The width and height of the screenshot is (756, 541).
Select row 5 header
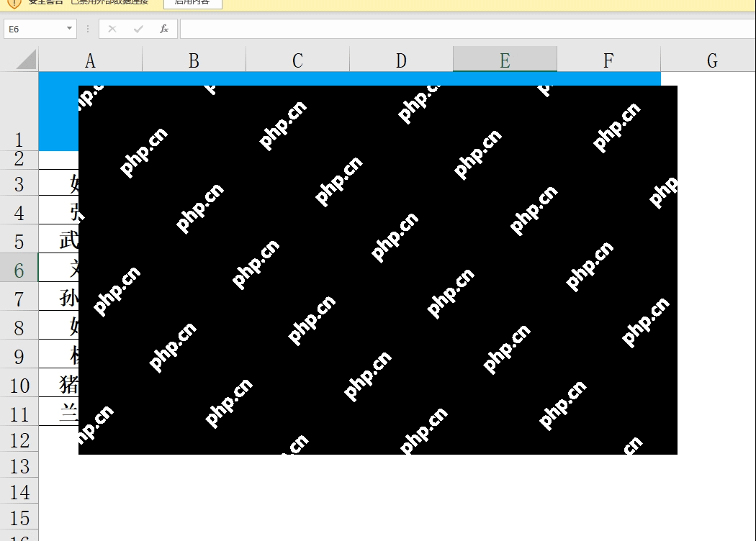click(19, 238)
